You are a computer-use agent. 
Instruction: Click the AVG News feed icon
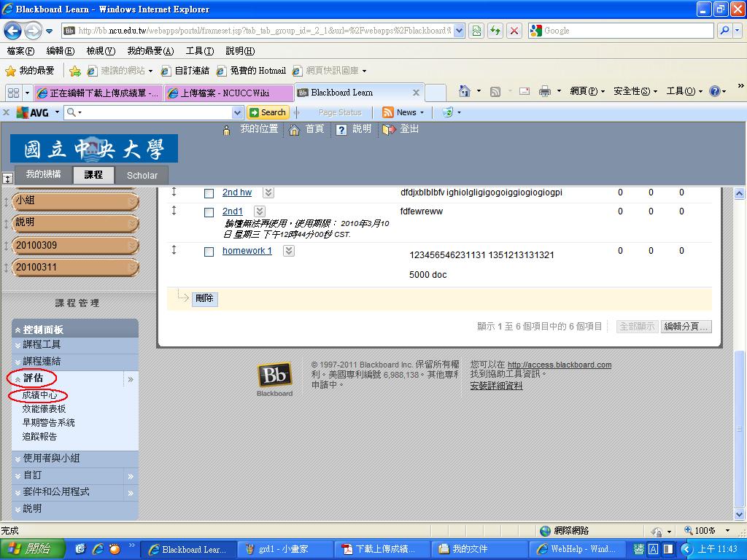[388, 112]
